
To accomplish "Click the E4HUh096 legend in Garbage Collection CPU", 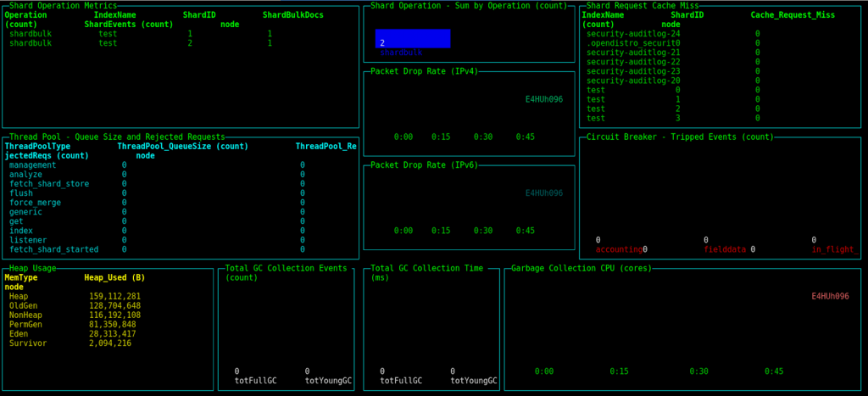I will 831,296.
